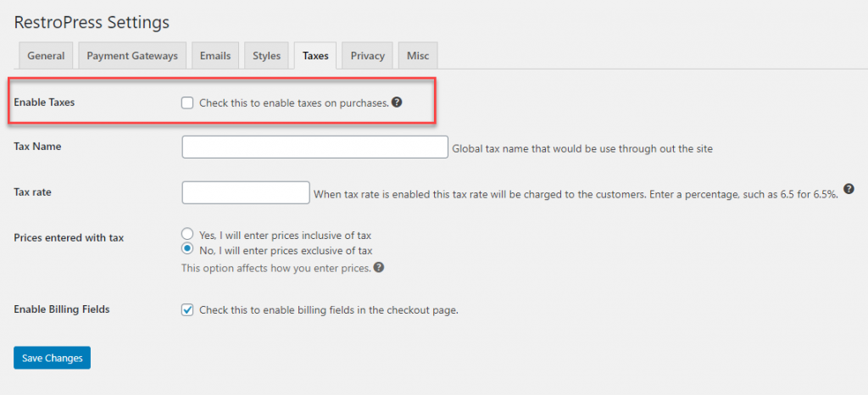Select the Taxes tab
Image resolution: width=868 pixels, height=395 pixels.
click(315, 55)
